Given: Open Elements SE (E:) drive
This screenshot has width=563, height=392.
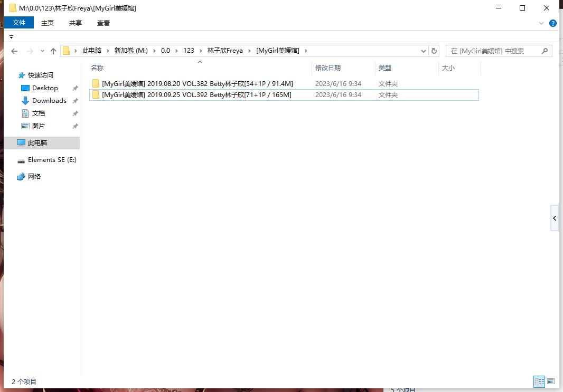Looking at the screenshot, I should point(52,160).
